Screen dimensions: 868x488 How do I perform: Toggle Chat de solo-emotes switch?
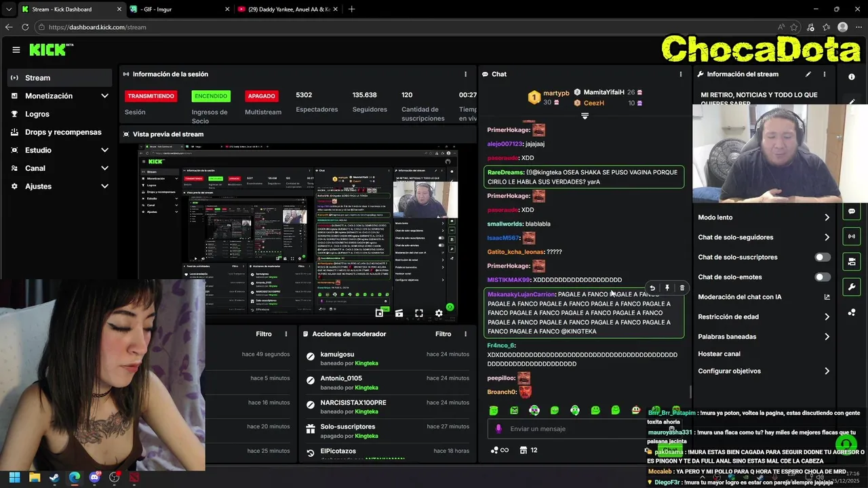point(823,277)
